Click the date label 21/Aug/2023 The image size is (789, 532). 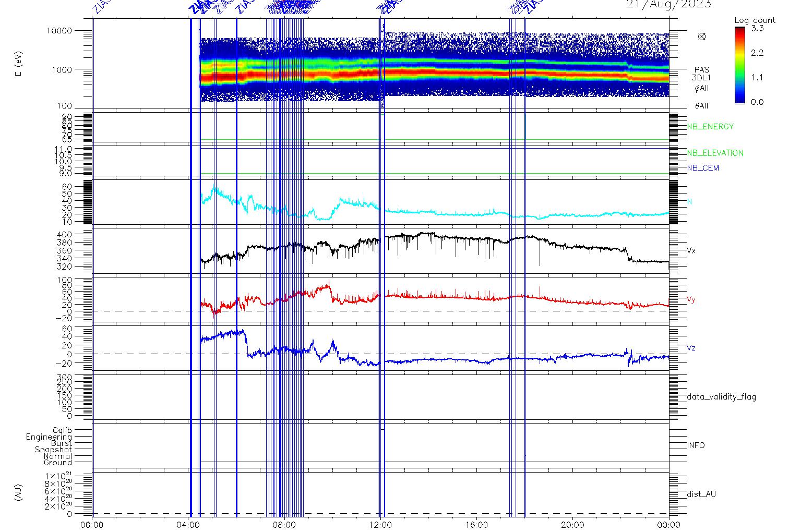click(x=668, y=4)
